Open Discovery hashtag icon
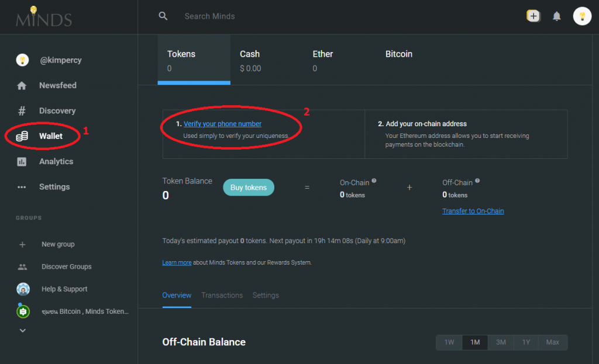 coord(22,111)
